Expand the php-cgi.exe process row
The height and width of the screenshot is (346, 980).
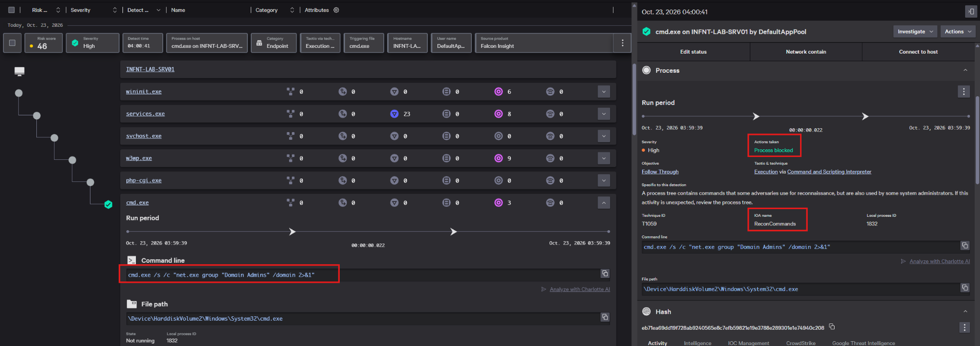604,180
